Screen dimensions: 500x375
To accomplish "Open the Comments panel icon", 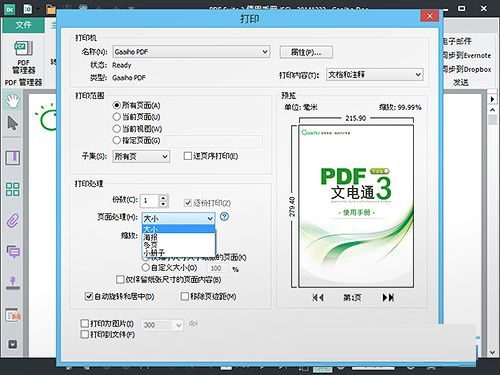I will point(13,251).
